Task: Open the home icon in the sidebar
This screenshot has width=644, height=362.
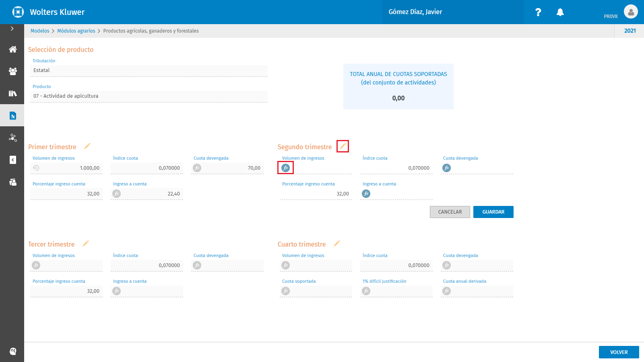Action: coord(12,49)
